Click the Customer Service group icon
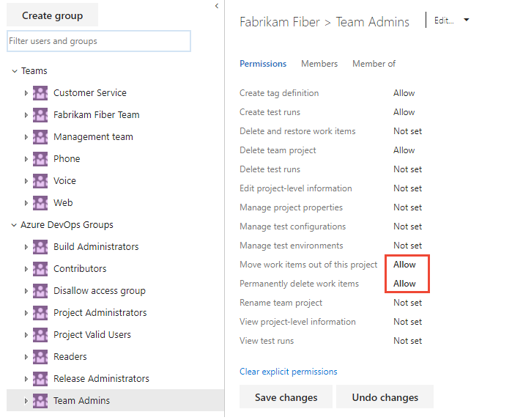Viewport: 512px width, 420px height. [40, 93]
